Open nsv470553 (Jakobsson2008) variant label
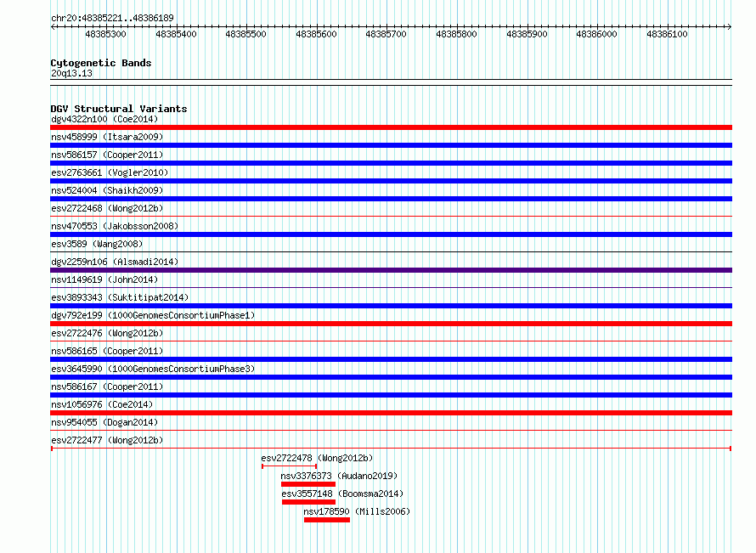 click(x=115, y=226)
